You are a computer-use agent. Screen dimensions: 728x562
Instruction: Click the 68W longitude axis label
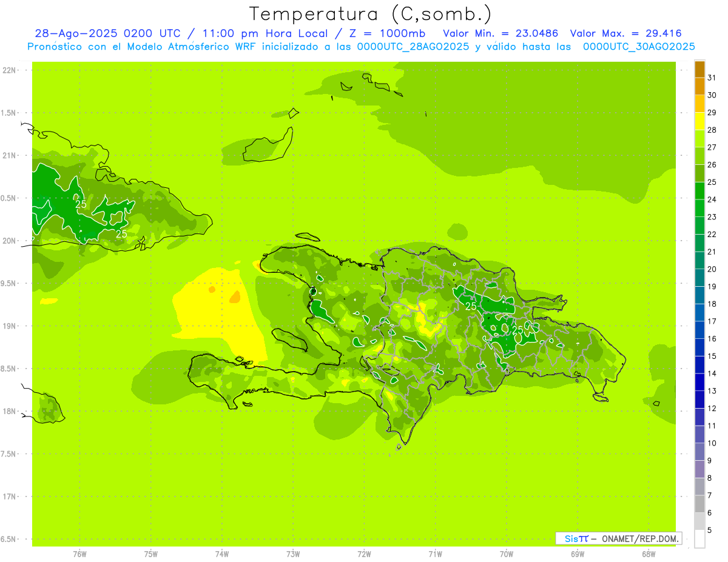649,554
